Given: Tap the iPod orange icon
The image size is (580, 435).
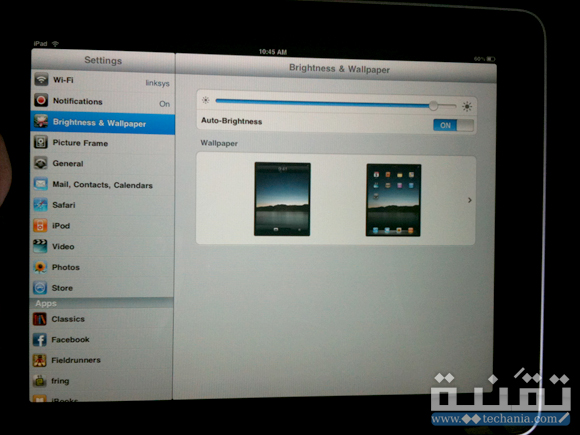Looking at the screenshot, I should click(x=40, y=225).
